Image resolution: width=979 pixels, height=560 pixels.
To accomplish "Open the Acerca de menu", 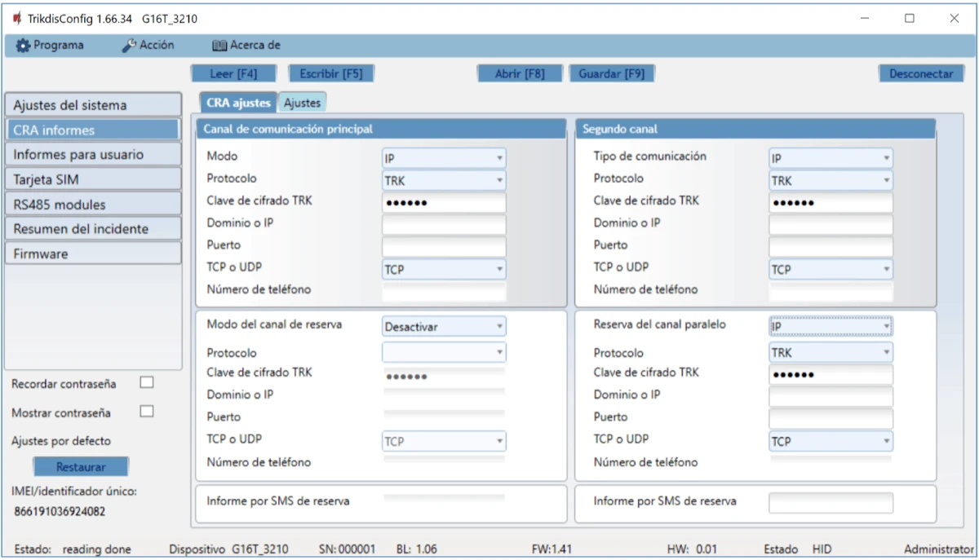I will tap(246, 46).
